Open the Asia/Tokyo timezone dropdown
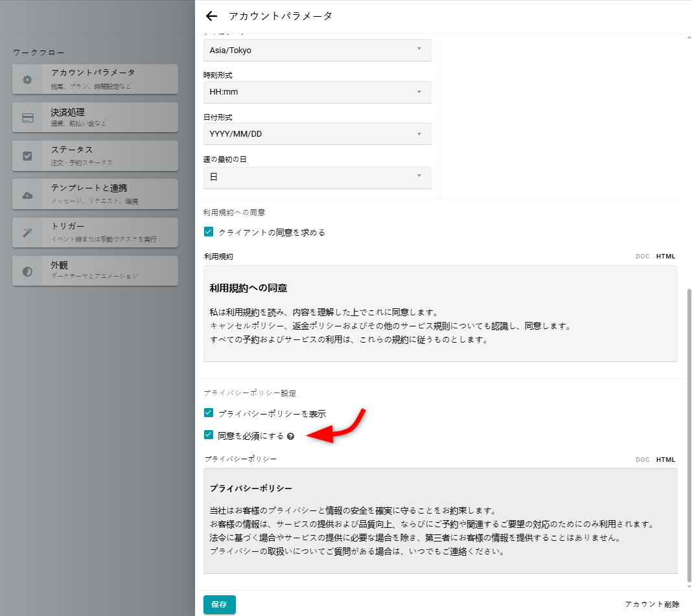The width and height of the screenshot is (692, 616). 317,50
